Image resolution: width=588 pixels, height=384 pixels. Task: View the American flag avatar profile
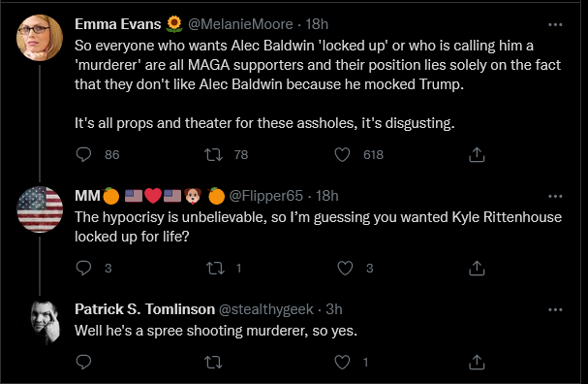point(40,209)
